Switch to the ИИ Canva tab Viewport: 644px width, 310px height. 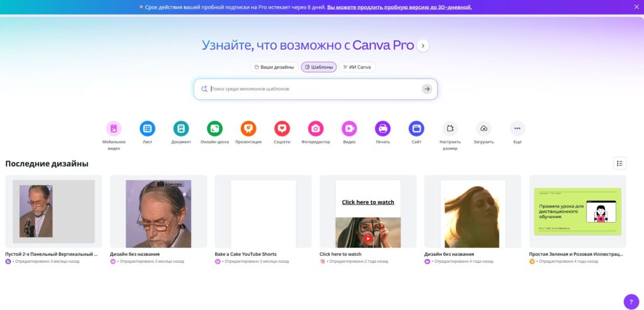pos(357,67)
